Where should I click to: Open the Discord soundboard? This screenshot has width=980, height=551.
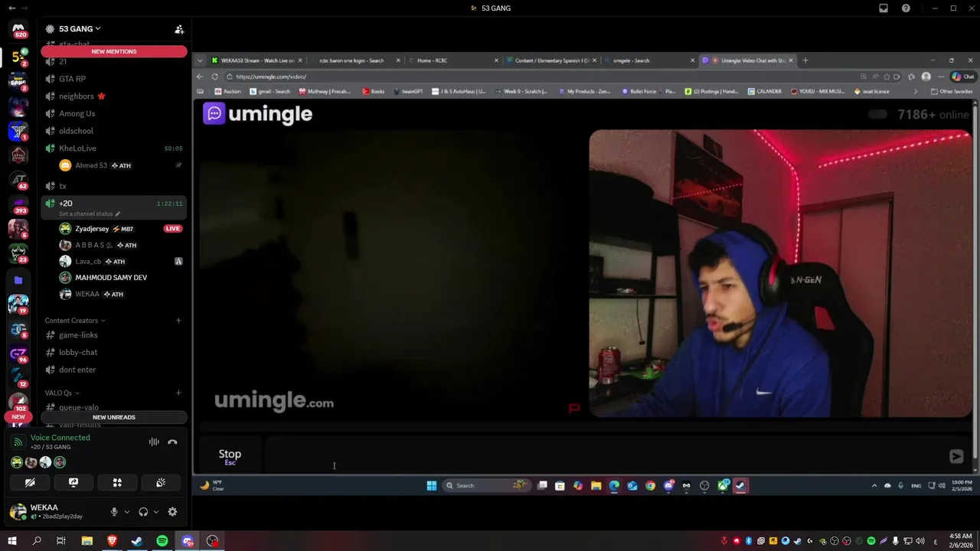click(161, 483)
